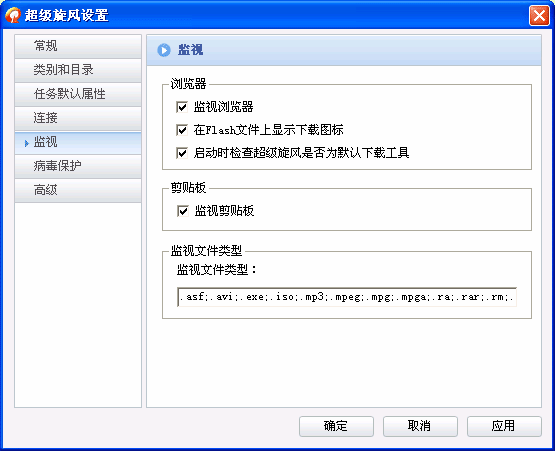The width and height of the screenshot is (555, 451).
Task: Click the 取消 button
Action: (420, 426)
